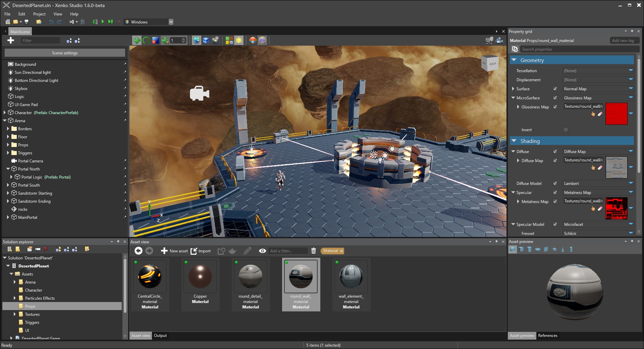This screenshot has width=644, height=349.
Task: Select the rotation gizmo tool
Action: pyautogui.click(x=146, y=41)
